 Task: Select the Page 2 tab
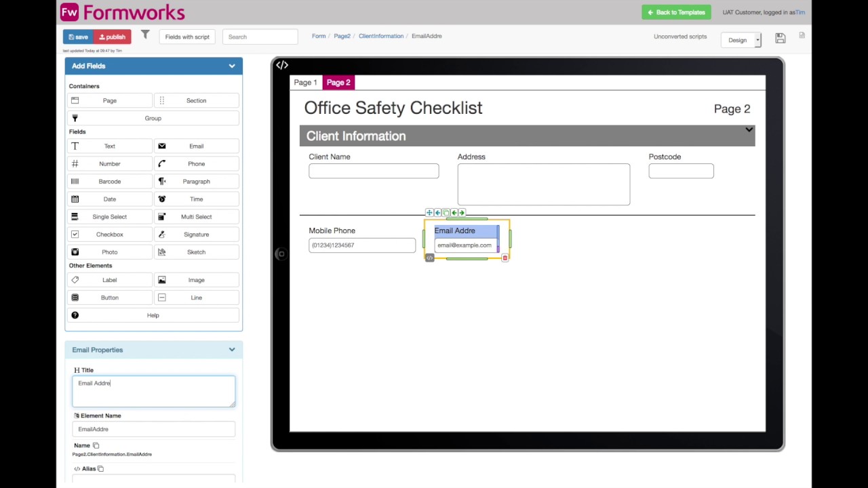338,83
